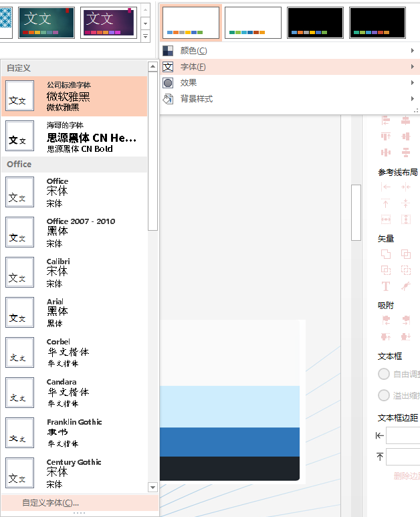Select the Century Gothic 宋体 font theme
Screen dimensions: 420x517
(x=74, y=473)
